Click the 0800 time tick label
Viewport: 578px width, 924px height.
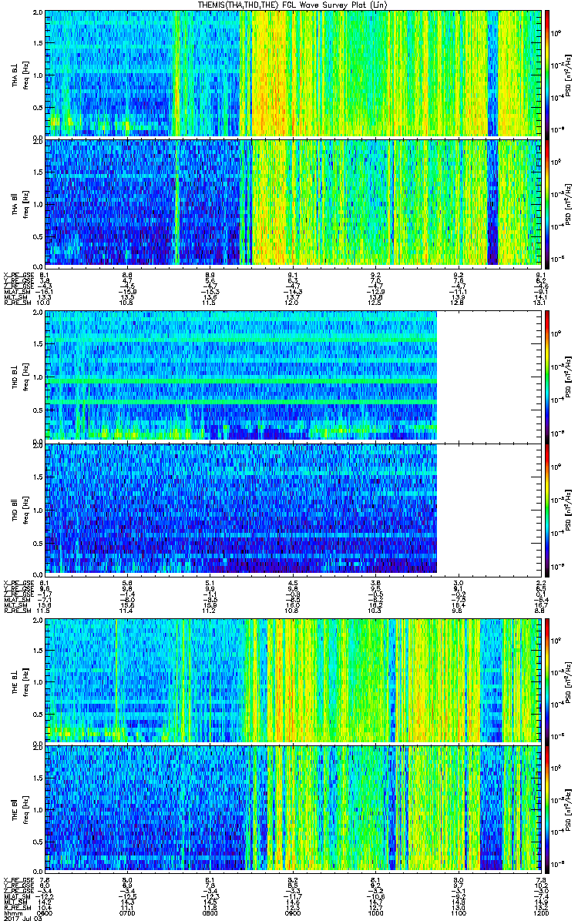click(210, 912)
